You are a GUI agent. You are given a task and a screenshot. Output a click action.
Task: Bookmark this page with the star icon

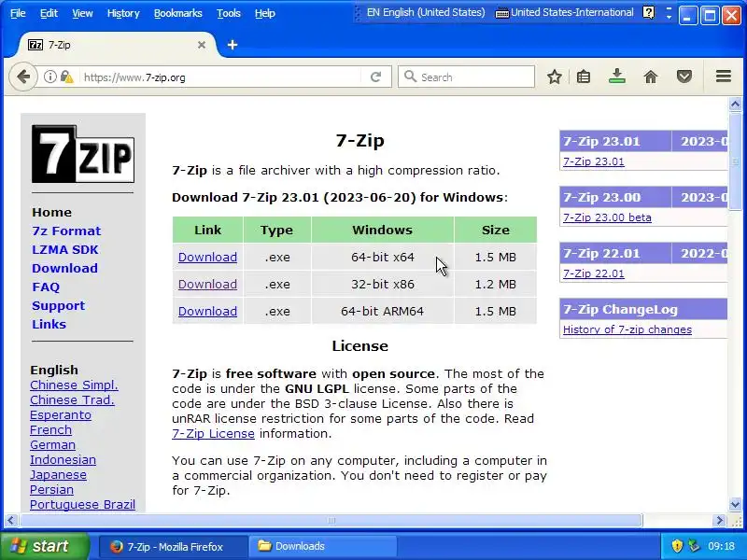pos(554,77)
